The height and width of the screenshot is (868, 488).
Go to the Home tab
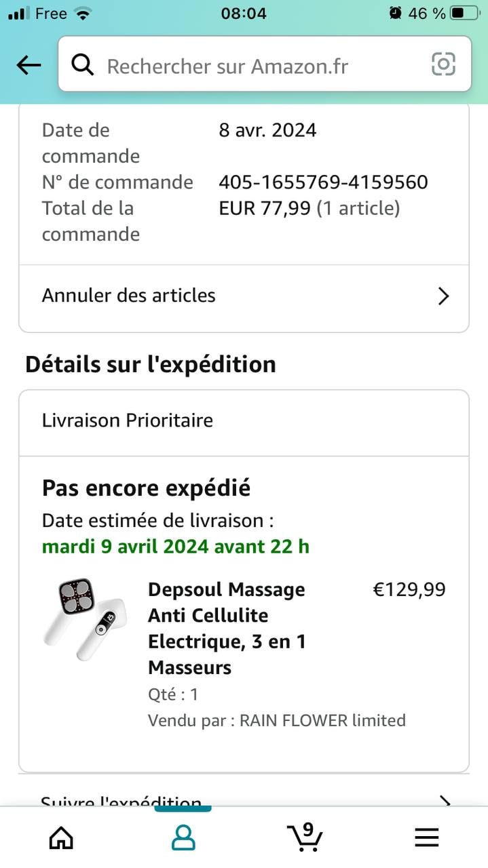coord(61,837)
